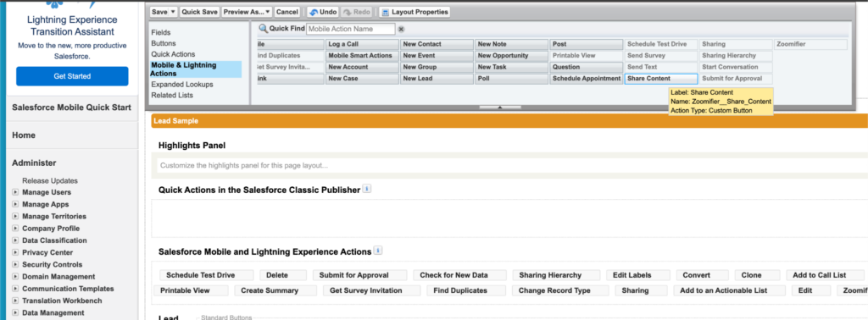The height and width of the screenshot is (320, 868).
Task: Focus the Mobile Action Name input
Action: (350, 29)
